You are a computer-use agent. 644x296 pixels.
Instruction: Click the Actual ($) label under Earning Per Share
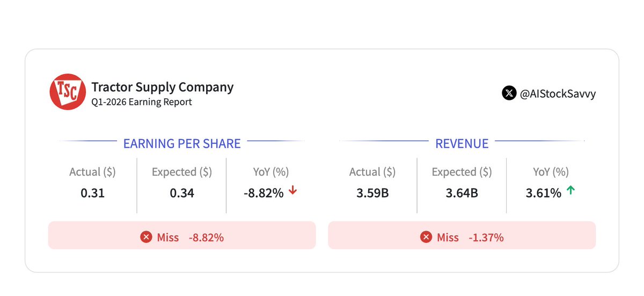(92, 172)
